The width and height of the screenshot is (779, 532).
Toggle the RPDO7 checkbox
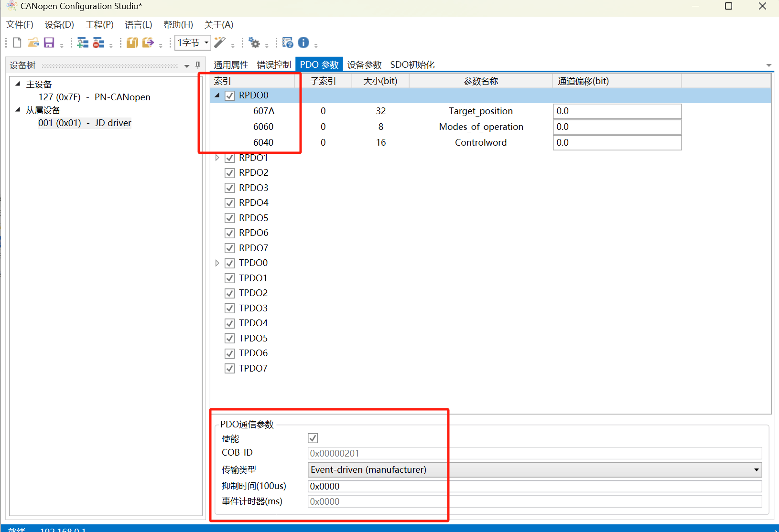[229, 248]
